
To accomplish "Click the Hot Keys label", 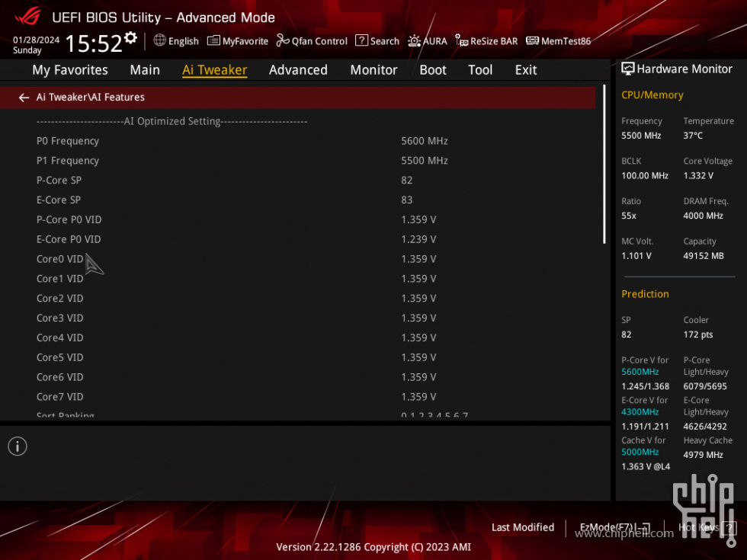I will tap(698, 527).
